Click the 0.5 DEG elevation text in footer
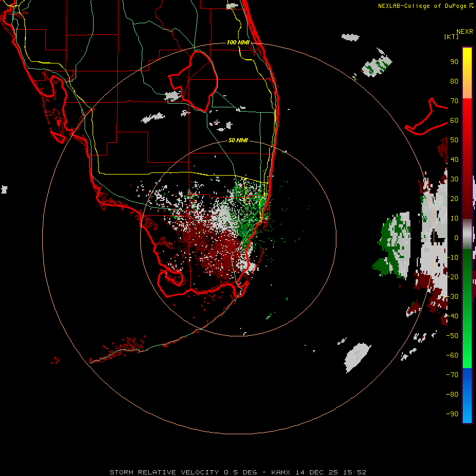This screenshot has width=476, height=476. 241,472
